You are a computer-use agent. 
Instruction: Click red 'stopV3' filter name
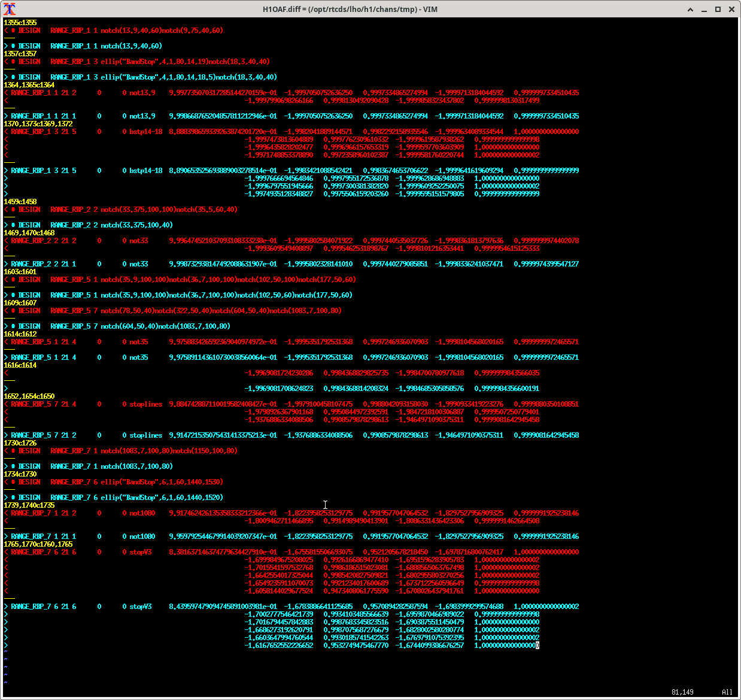point(141,552)
